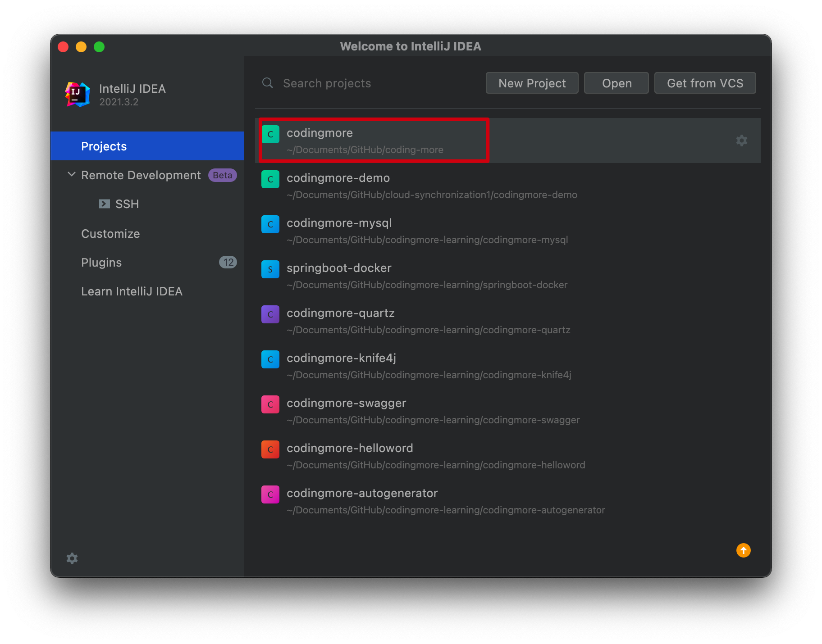Screen dimensions: 822x644
Task: Open the gear options for codingmore project
Action: (741, 141)
